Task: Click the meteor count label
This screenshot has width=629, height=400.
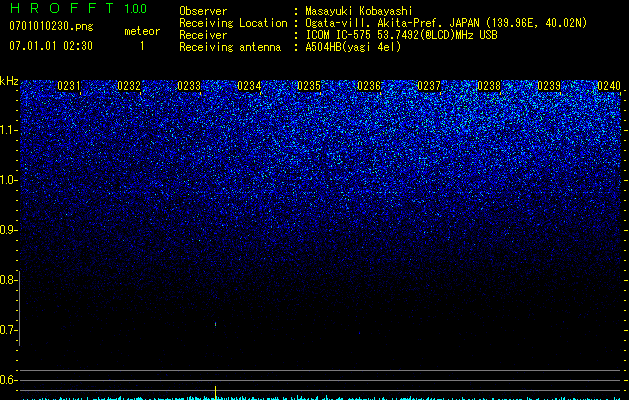Action: click(x=142, y=31)
